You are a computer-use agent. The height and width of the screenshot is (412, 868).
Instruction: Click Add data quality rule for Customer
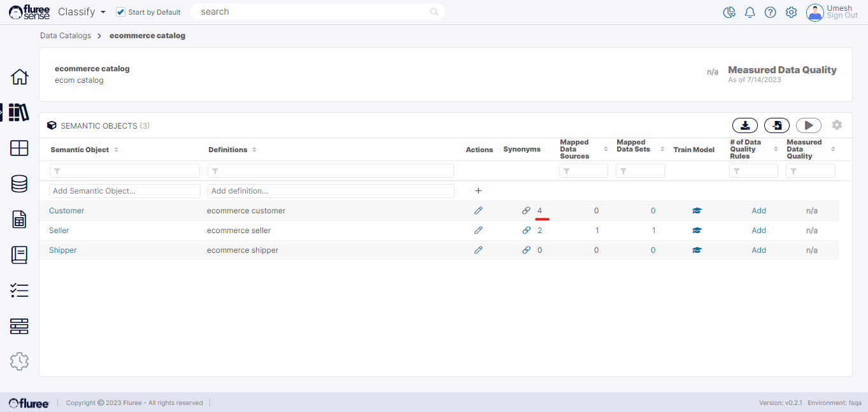coord(758,211)
